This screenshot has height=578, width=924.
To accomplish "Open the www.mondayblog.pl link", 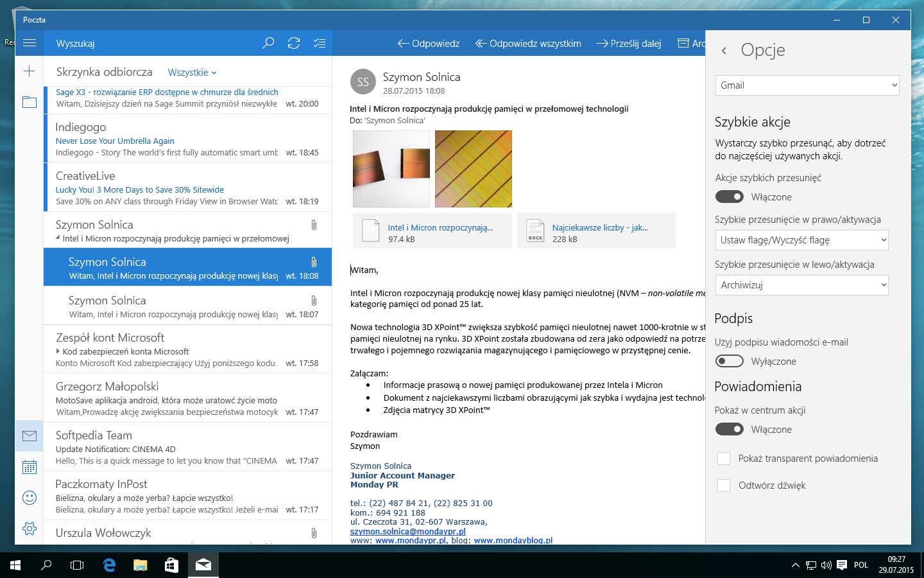I will pyautogui.click(x=513, y=540).
